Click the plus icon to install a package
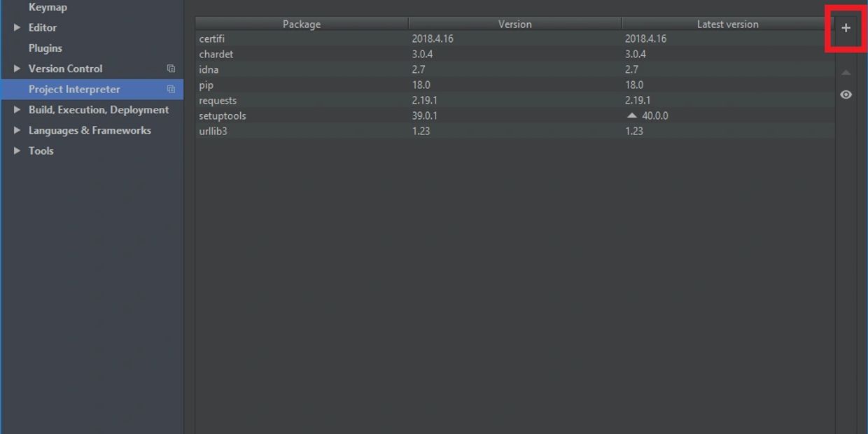 pos(846,28)
